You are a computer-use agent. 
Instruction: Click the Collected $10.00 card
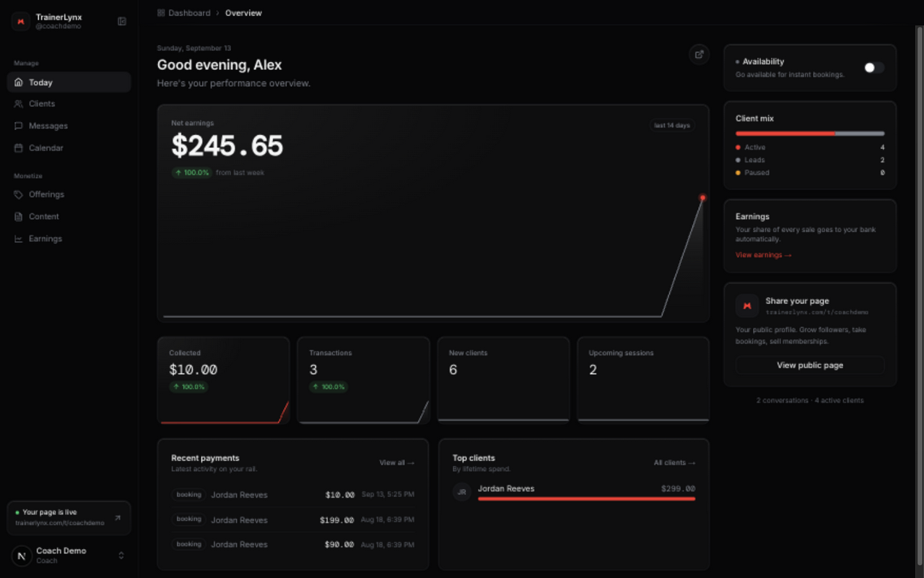223,380
